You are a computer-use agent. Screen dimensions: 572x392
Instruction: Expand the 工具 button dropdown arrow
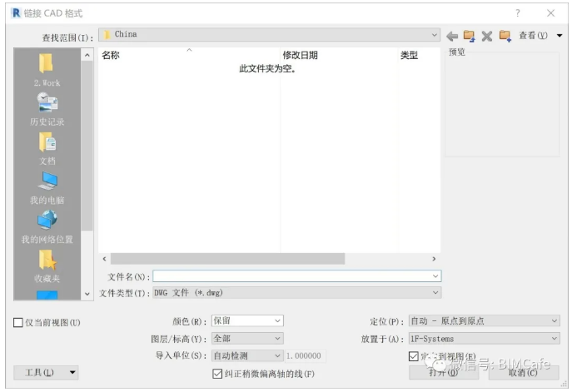click(x=72, y=372)
